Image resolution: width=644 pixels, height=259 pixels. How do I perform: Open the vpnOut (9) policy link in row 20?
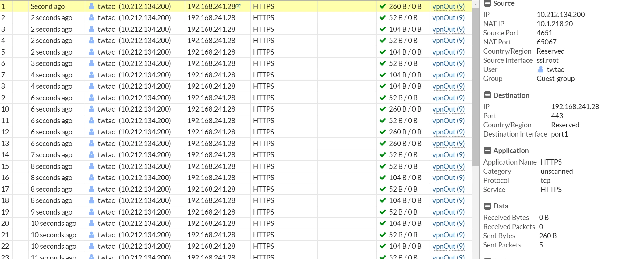point(448,223)
